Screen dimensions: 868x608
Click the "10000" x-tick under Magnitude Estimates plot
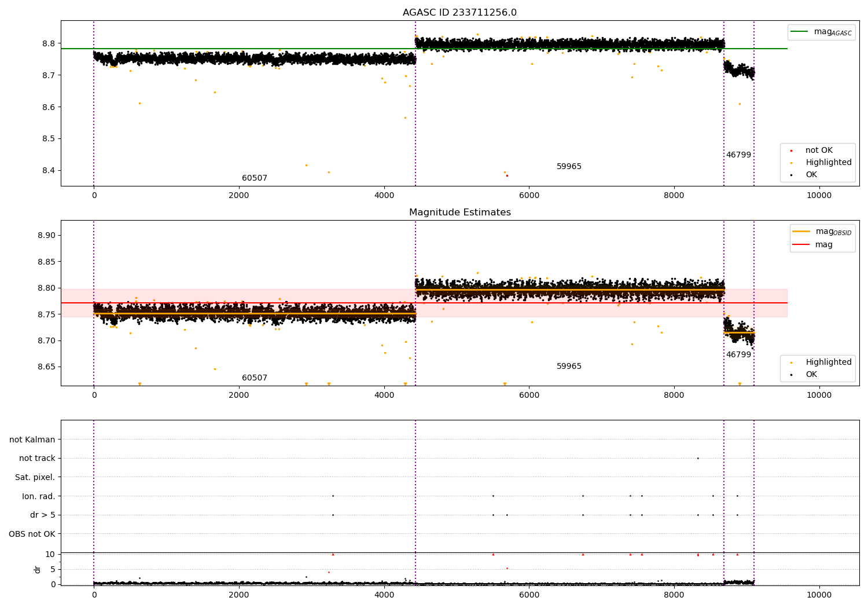pyautogui.click(x=819, y=395)
